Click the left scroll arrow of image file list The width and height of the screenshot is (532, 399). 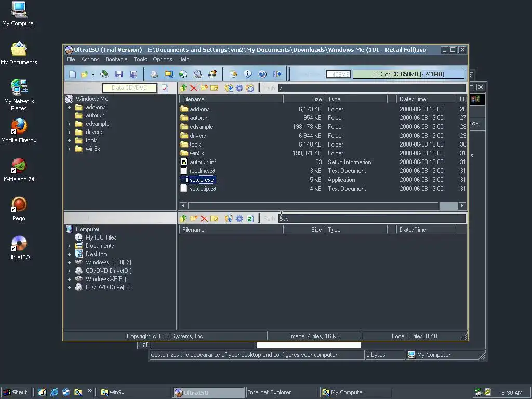click(183, 205)
